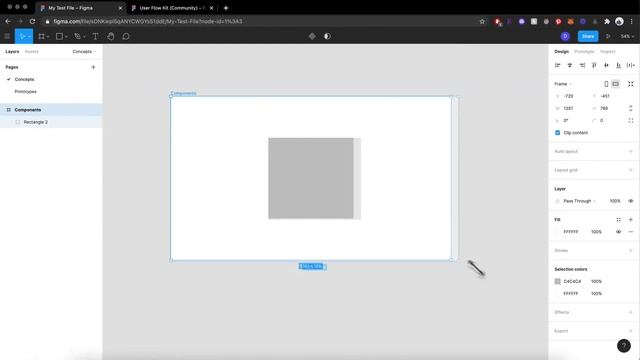
Task: Toggle the Clip content checkbox
Action: 558,133
